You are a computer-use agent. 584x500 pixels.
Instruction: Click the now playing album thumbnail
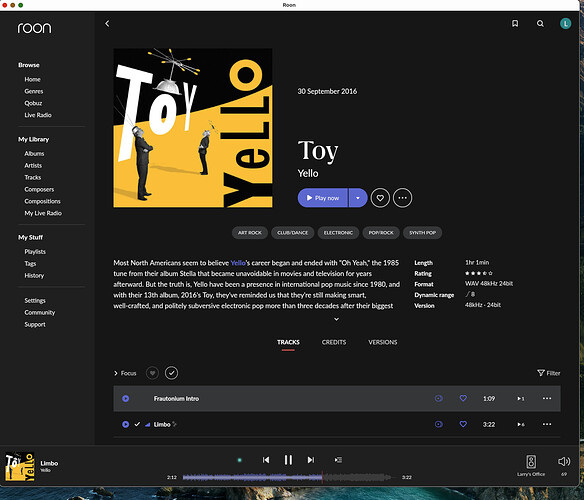click(x=20, y=466)
